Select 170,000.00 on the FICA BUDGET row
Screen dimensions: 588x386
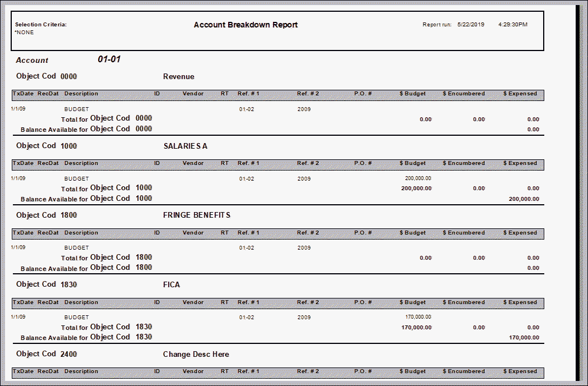(418, 317)
